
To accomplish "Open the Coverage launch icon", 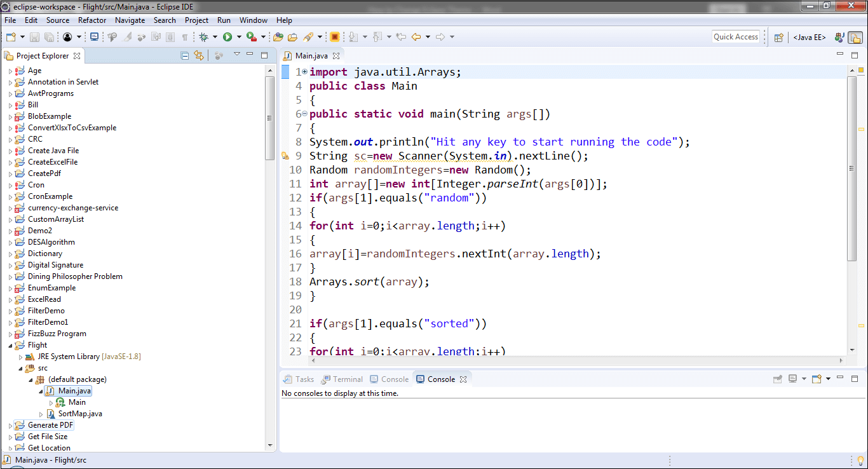I will [250, 36].
